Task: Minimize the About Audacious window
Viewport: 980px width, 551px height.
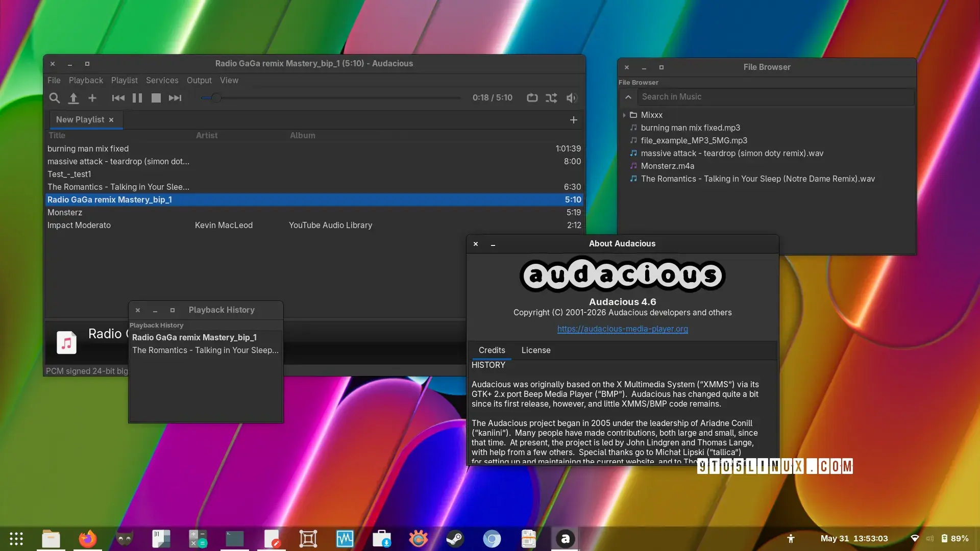Action: click(493, 244)
